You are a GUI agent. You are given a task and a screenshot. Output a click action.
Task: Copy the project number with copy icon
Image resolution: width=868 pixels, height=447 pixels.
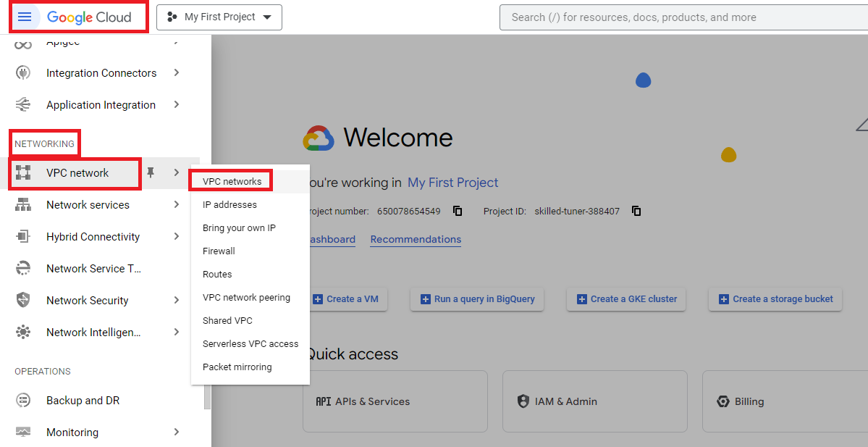[458, 211]
